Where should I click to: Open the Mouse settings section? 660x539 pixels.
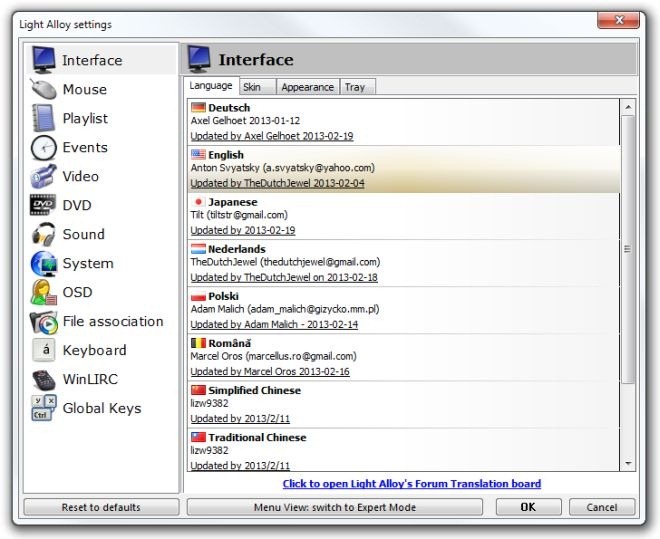click(x=101, y=89)
